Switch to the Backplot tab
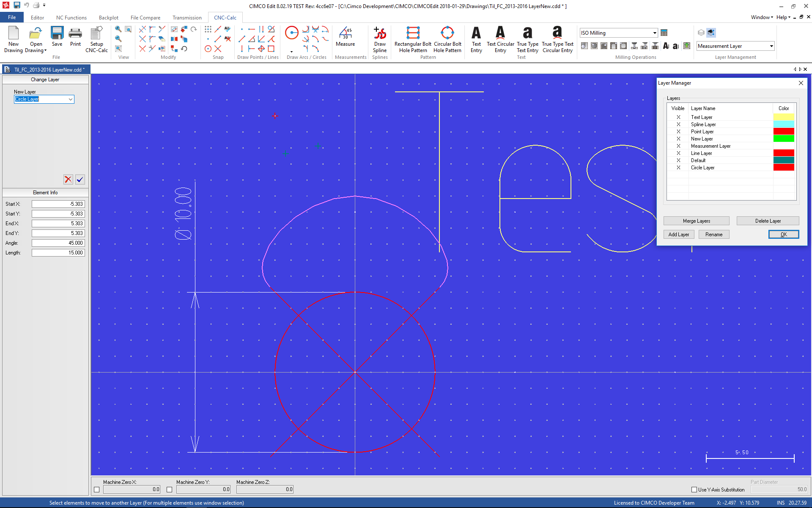 (108, 17)
